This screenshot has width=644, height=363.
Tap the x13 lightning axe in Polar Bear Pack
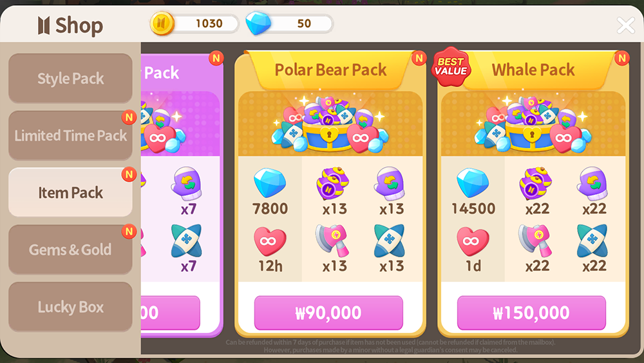(332, 240)
